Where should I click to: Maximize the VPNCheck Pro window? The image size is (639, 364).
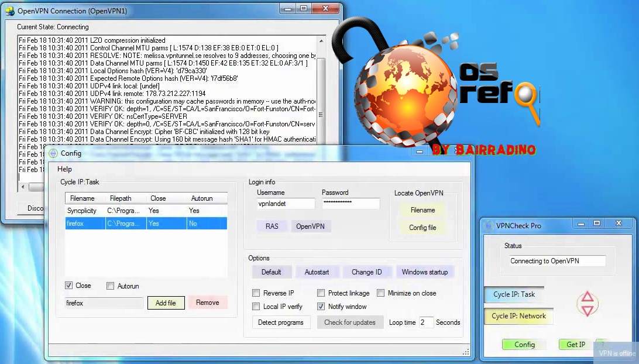pos(597,224)
